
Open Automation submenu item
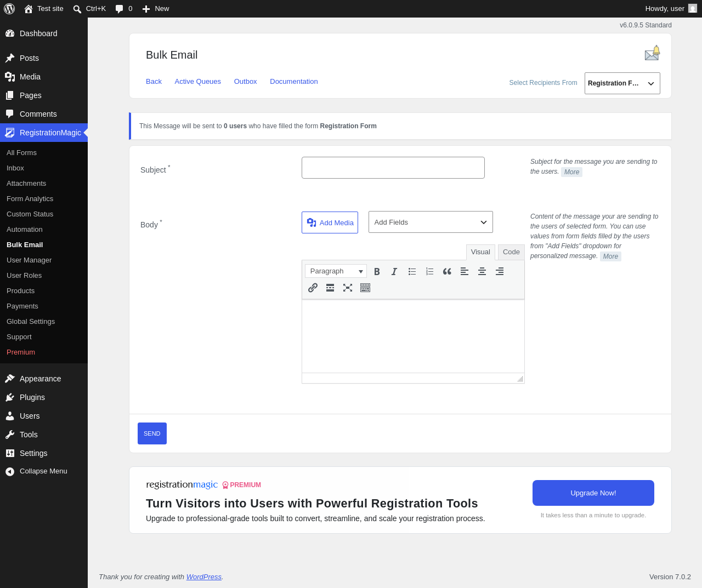point(44,230)
